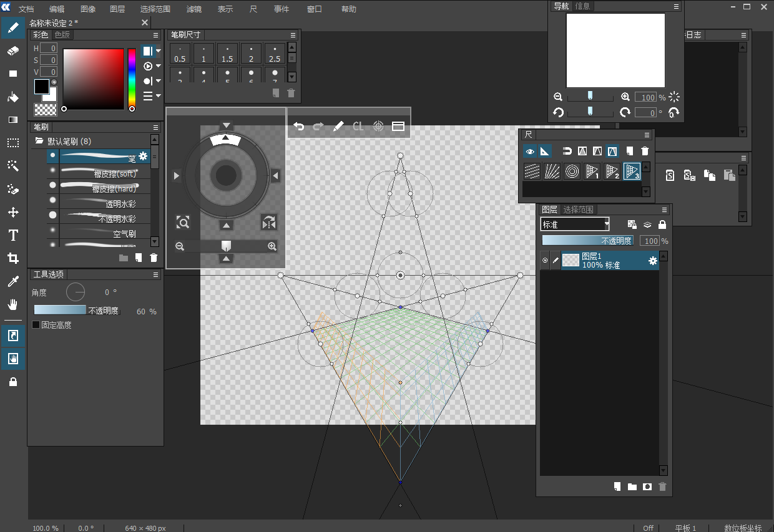
Task: Switch to the 信息 tab
Action: (582, 6)
